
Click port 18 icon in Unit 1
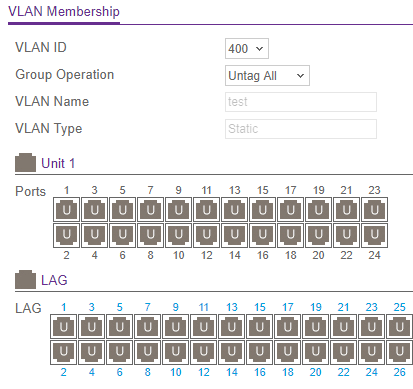click(x=290, y=235)
